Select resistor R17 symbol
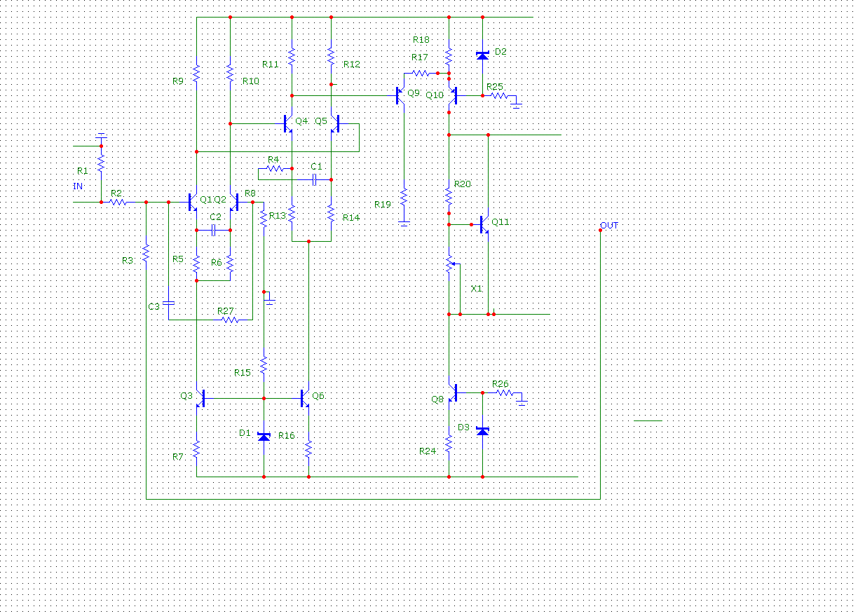The image size is (858, 616). (421, 72)
